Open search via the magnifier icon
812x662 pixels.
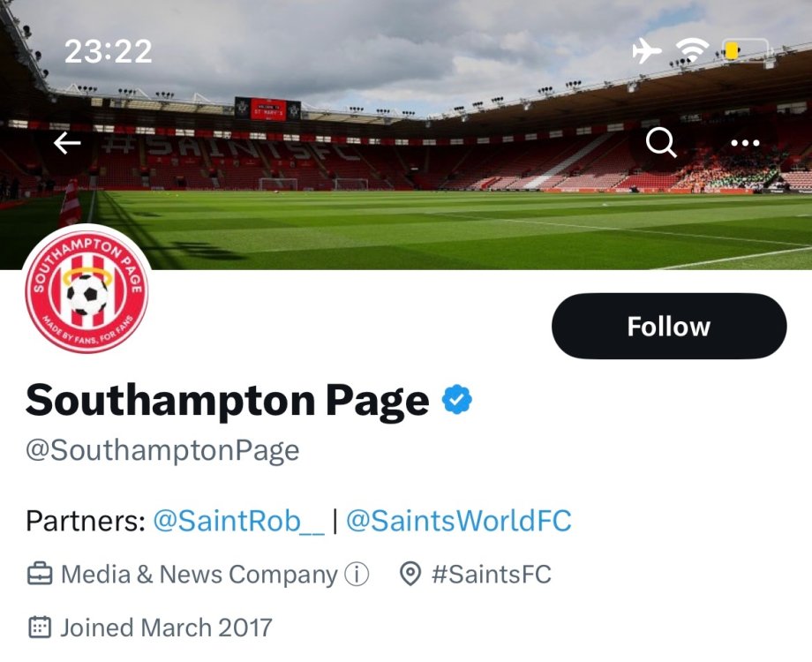(661, 141)
